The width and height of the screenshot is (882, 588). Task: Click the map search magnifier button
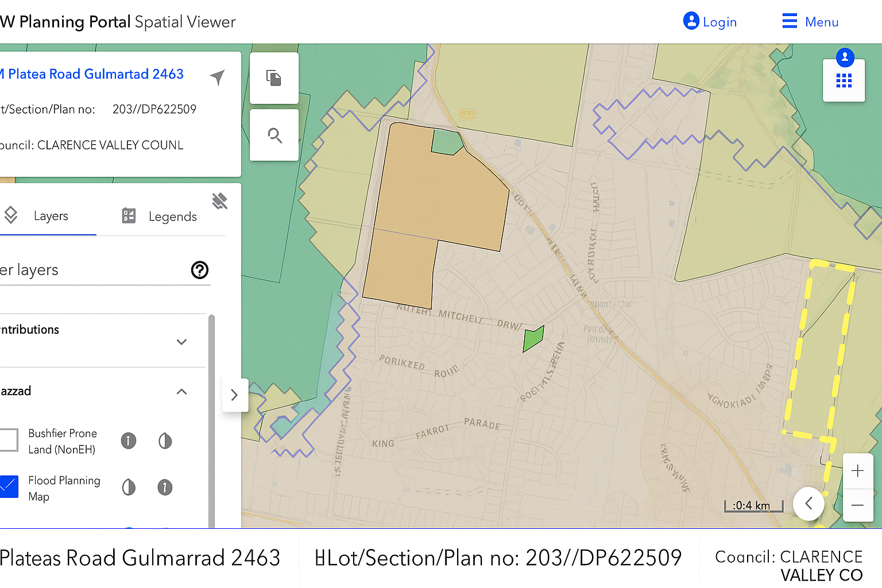click(274, 136)
